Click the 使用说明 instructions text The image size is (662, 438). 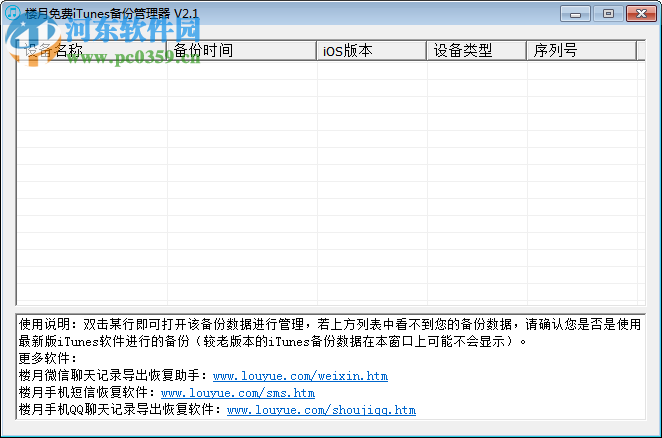[330, 333]
